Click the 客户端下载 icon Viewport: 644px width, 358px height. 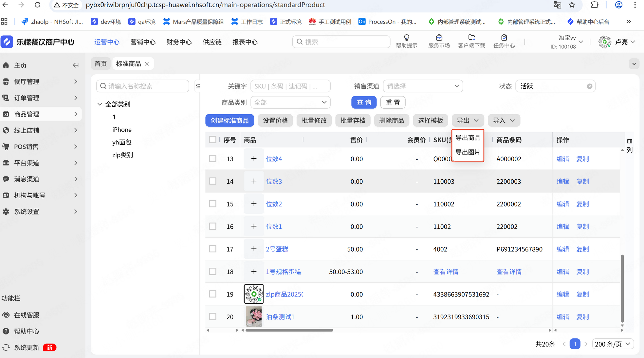tap(471, 38)
